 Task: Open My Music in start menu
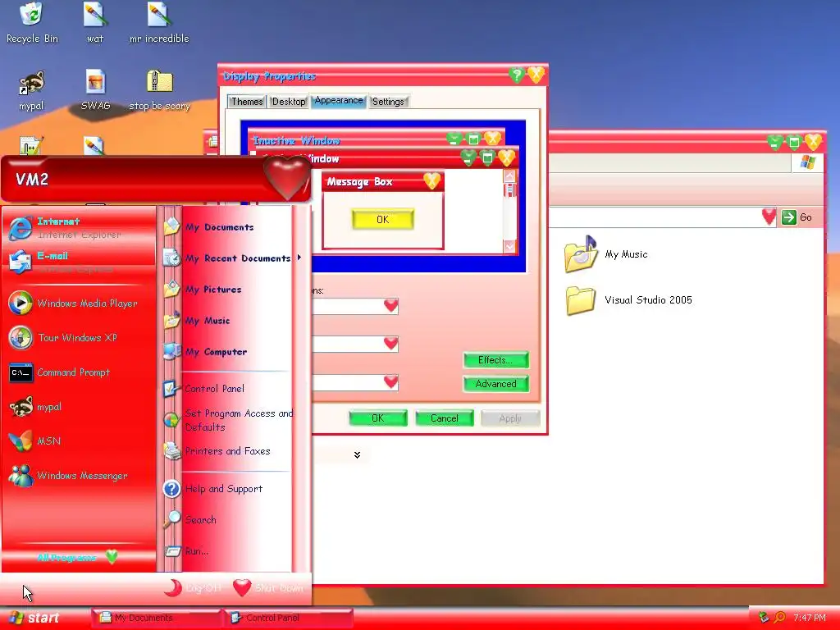230,321
